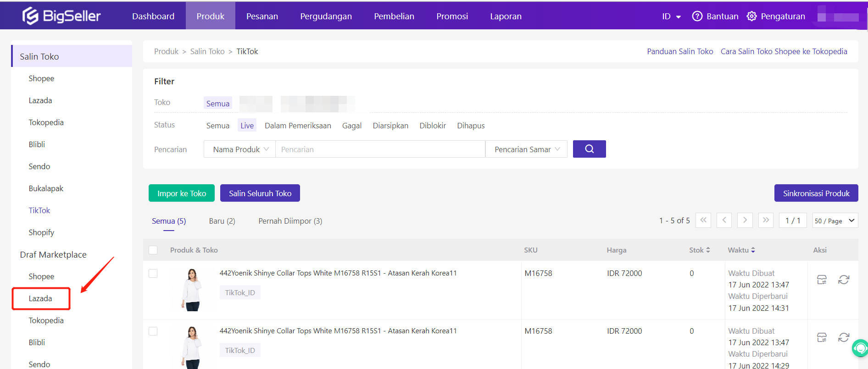Go to first page arrow
This screenshot has width=868, height=369.
click(703, 220)
